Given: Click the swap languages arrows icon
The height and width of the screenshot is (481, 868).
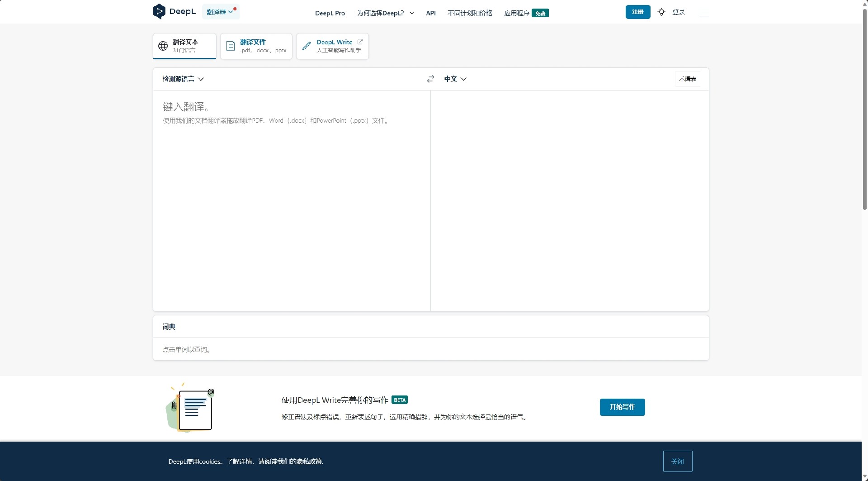Looking at the screenshot, I should (x=430, y=79).
